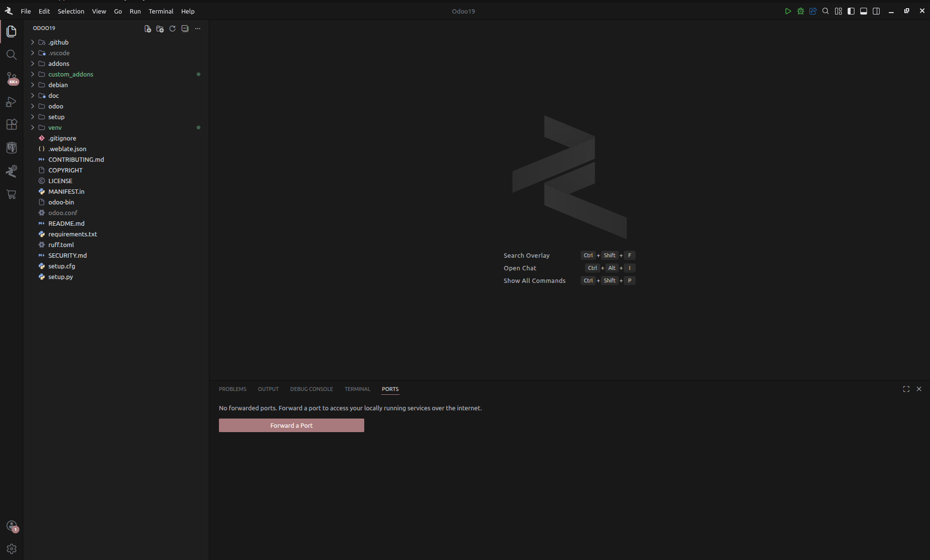Viewport: 930px width, 560px height.
Task: Expand the custom_addons folder chevron
Action: tap(32, 74)
